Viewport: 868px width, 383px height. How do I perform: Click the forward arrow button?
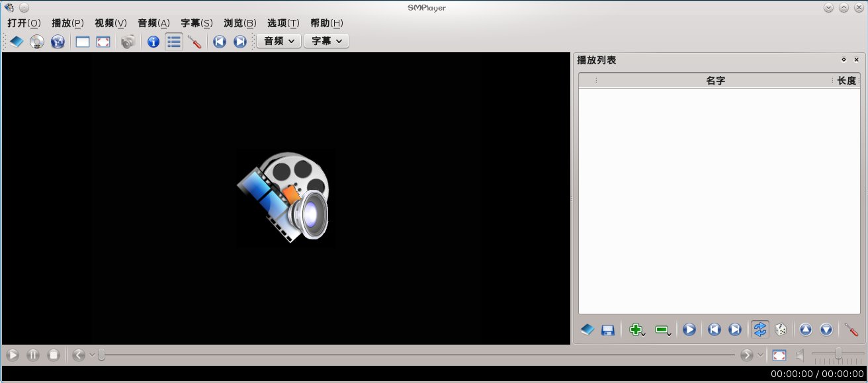click(747, 355)
